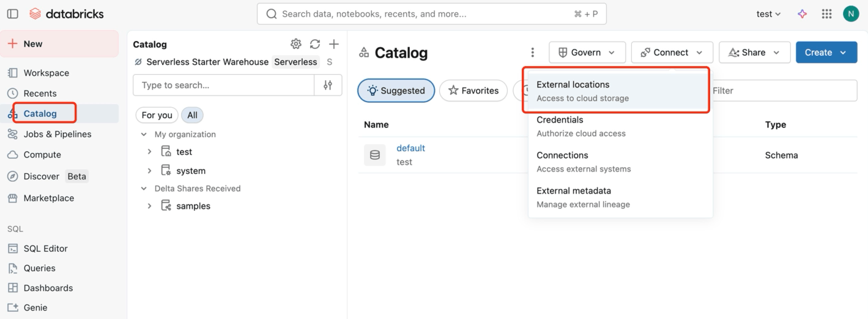This screenshot has height=319, width=868.
Task: Click the global search bar
Action: (x=432, y=13)
